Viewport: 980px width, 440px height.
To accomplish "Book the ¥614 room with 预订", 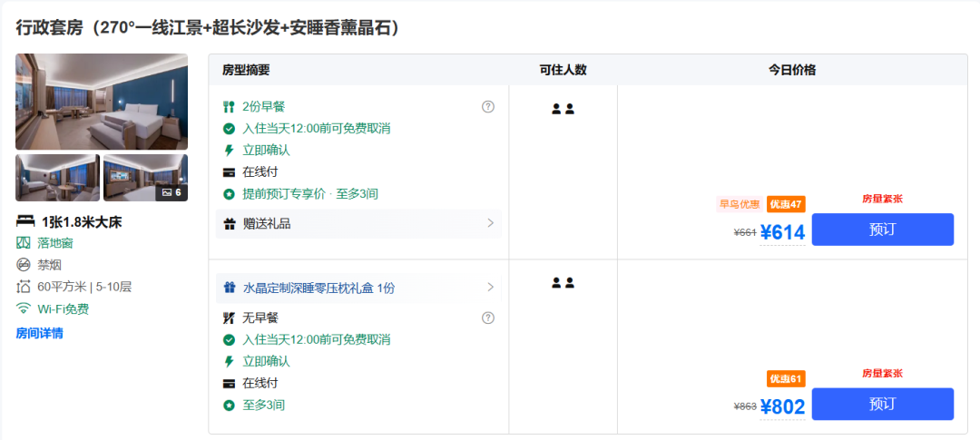I will [x=883, y=230].
